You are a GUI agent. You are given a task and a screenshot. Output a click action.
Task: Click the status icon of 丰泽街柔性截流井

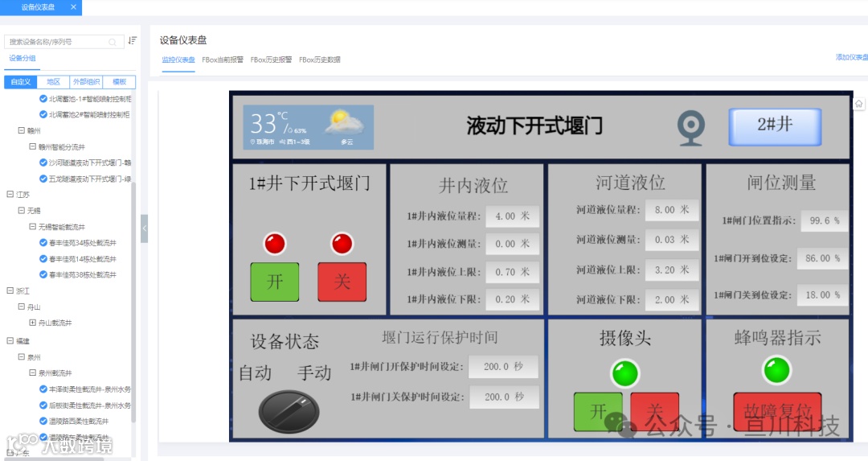43,389
